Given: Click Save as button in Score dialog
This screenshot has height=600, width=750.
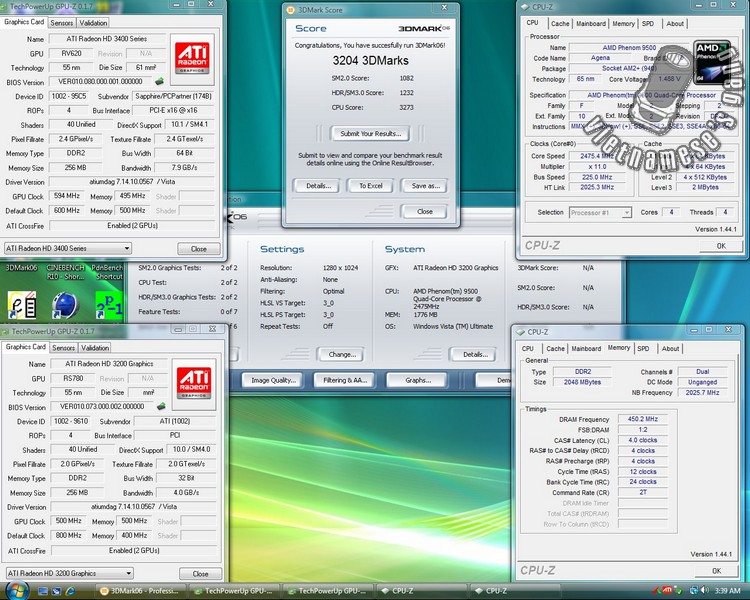Looking at the screenshot, I should 425,186.
